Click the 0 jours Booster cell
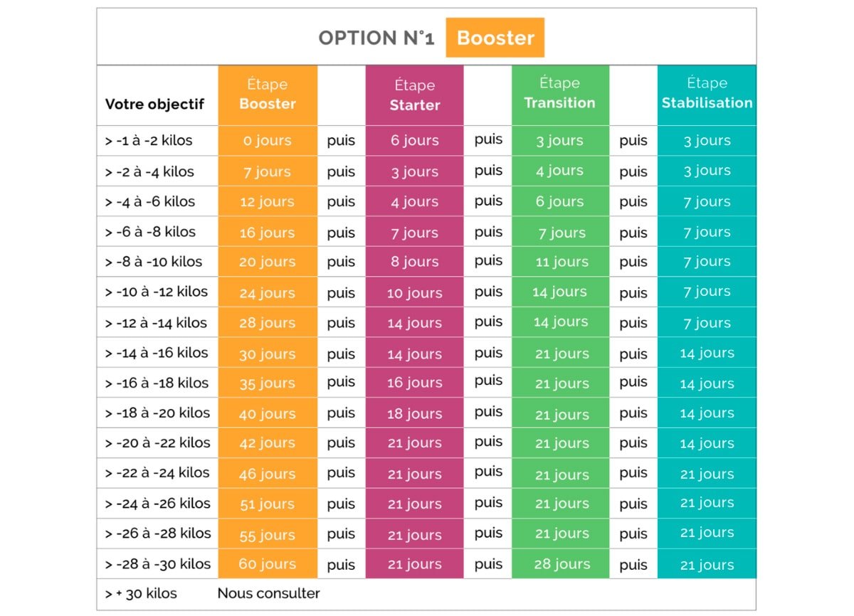 coord(267,141)
